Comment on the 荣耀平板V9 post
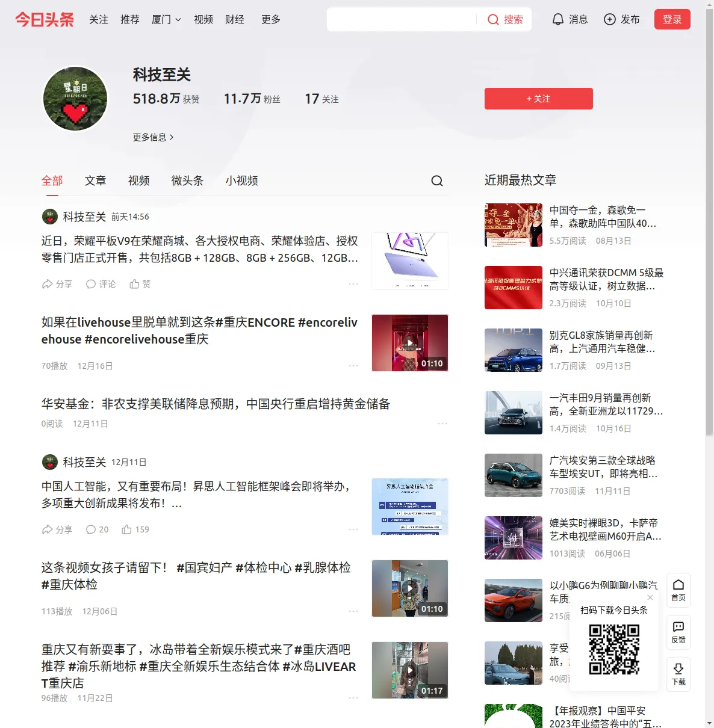714x728 pixels. click(x=101, y=284)
